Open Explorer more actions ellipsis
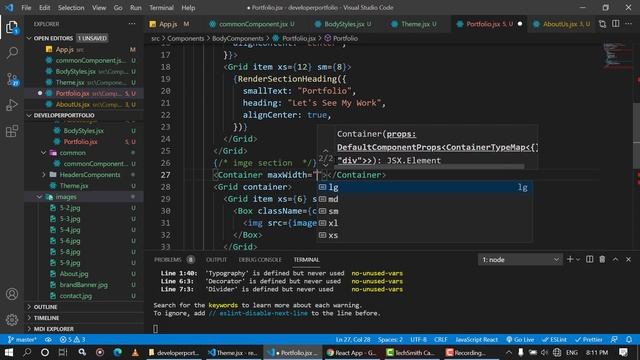The width and height of the screenshot is (640, 360). pyautogui.click(x=132, y=24)
